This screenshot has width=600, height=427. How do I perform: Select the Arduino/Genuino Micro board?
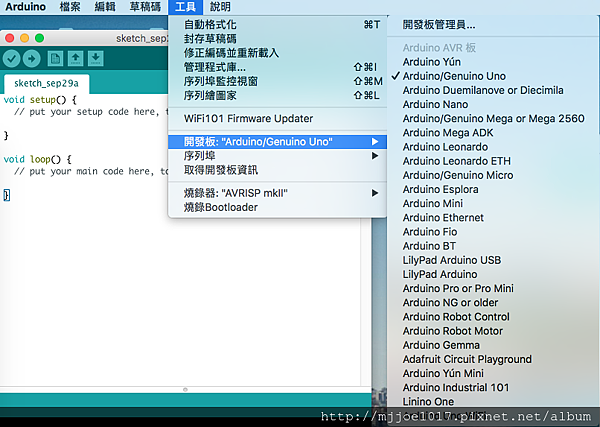pyautogui.click(x=493, y=175)
